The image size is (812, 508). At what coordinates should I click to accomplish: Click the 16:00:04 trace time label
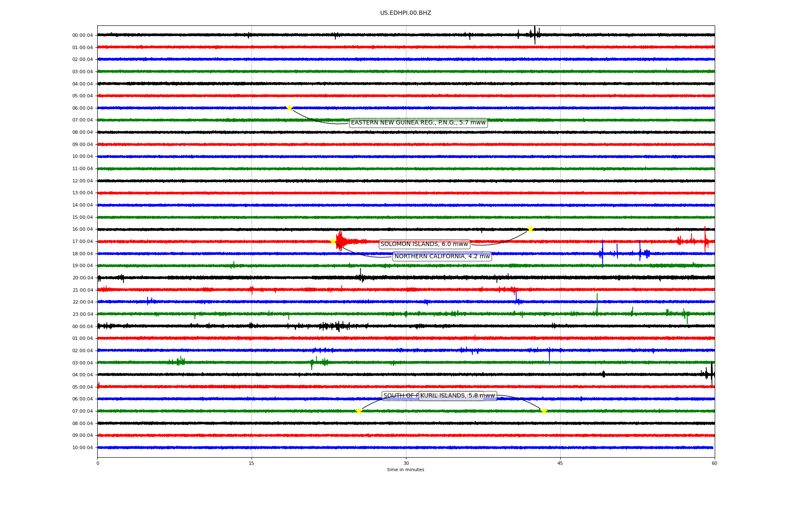[x=82, y=229]
